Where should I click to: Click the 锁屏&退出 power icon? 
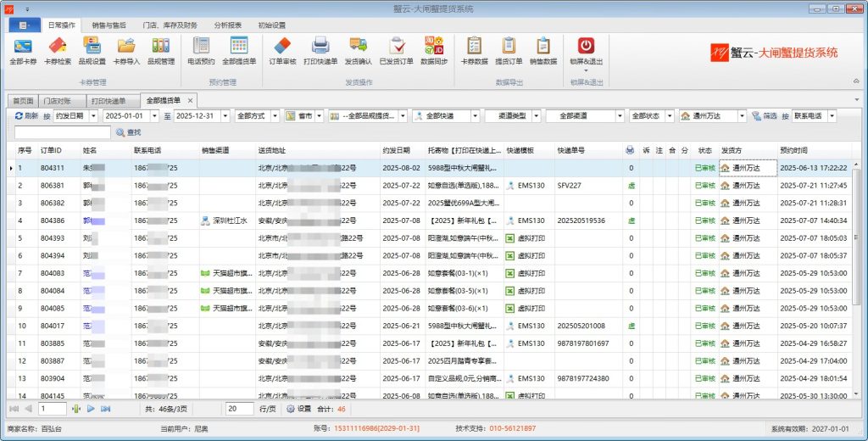click(587, 46)
